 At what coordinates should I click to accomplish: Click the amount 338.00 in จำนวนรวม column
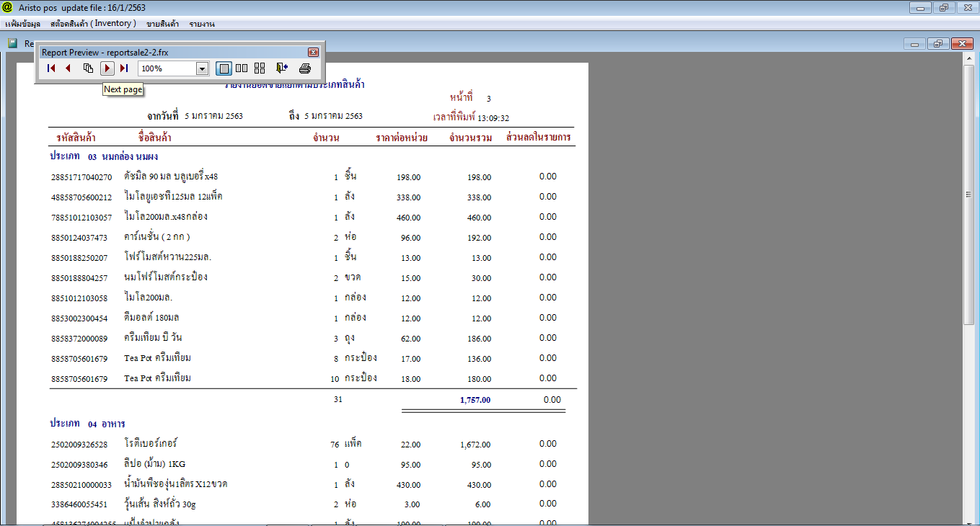(479, 197)
